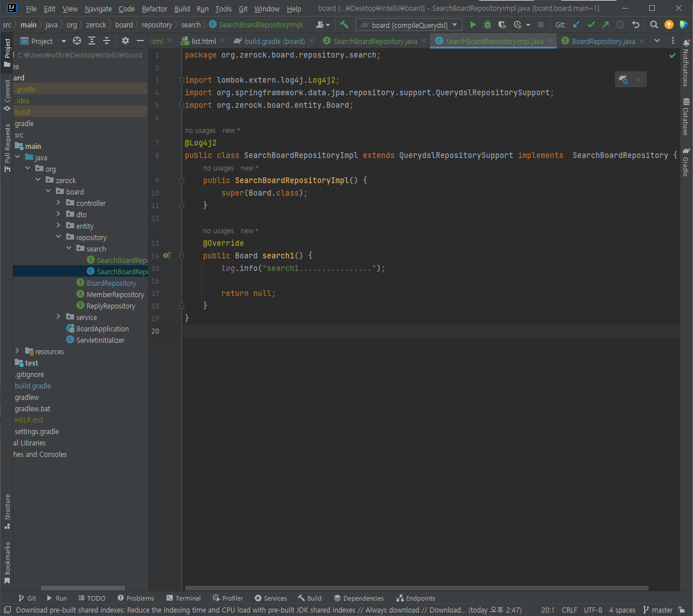Click the Load Gradle changes floating icon
Image resolution: width=693 pixels, height=616 pixels.
pyautogui.click(x=623, y=79)
